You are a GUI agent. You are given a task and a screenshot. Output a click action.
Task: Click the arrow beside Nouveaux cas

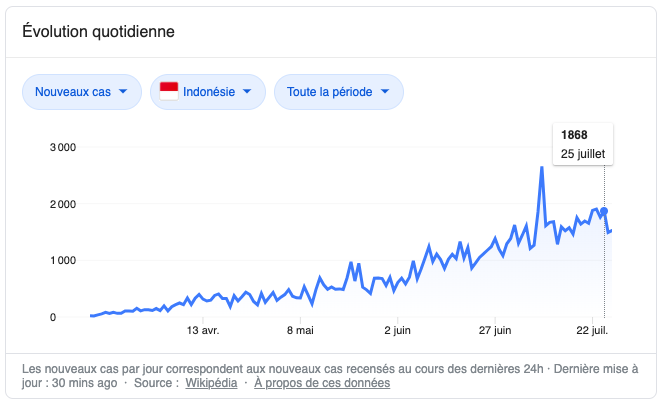click(123, 92)
